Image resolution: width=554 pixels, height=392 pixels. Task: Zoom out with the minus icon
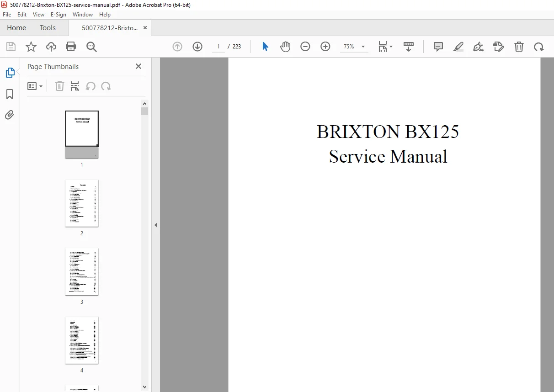305,47
